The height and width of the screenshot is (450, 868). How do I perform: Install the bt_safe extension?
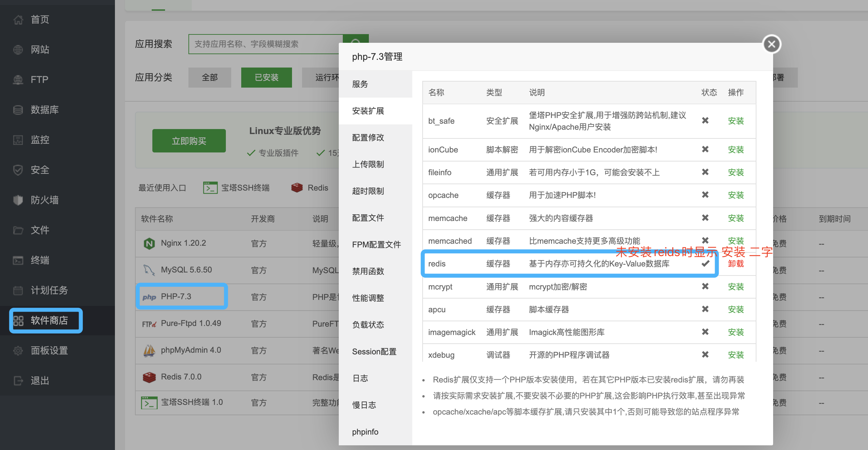(x=736, y=121)
